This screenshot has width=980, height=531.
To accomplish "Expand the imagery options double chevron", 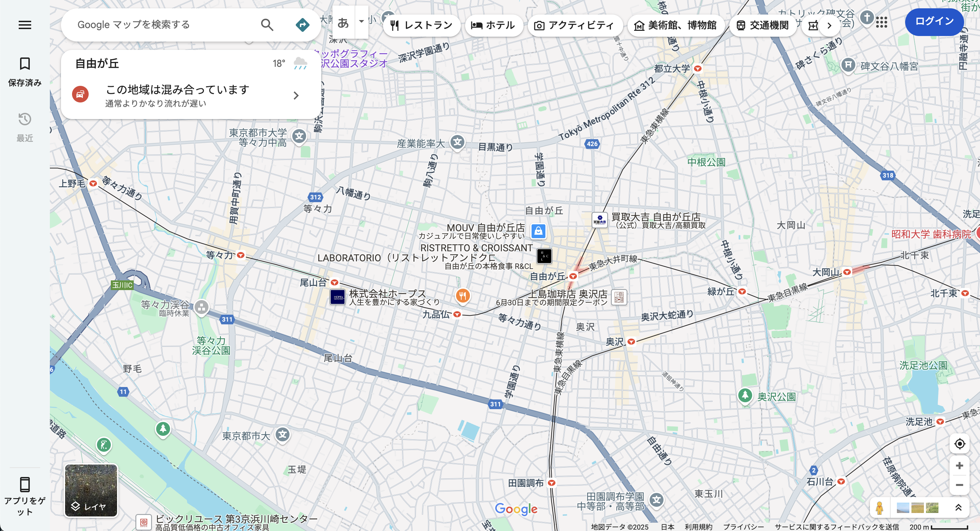I will click(958, 508).
